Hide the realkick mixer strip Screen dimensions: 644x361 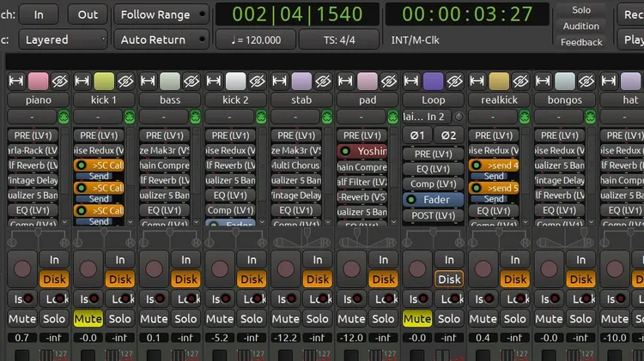click(521, 81)
